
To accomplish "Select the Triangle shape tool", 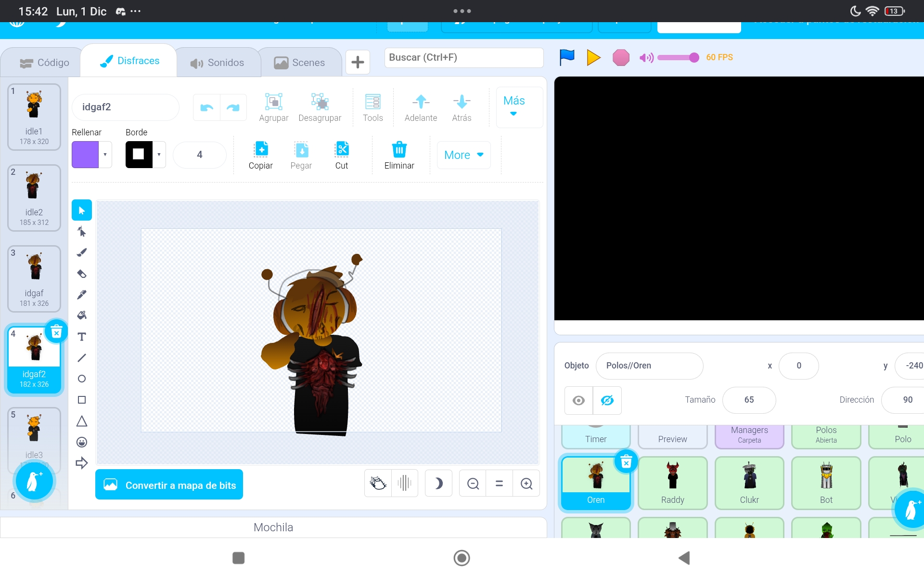I will pos(82,421).
